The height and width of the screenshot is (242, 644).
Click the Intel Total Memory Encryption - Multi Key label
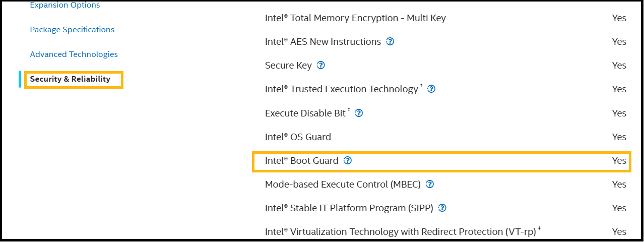point(355,18)
